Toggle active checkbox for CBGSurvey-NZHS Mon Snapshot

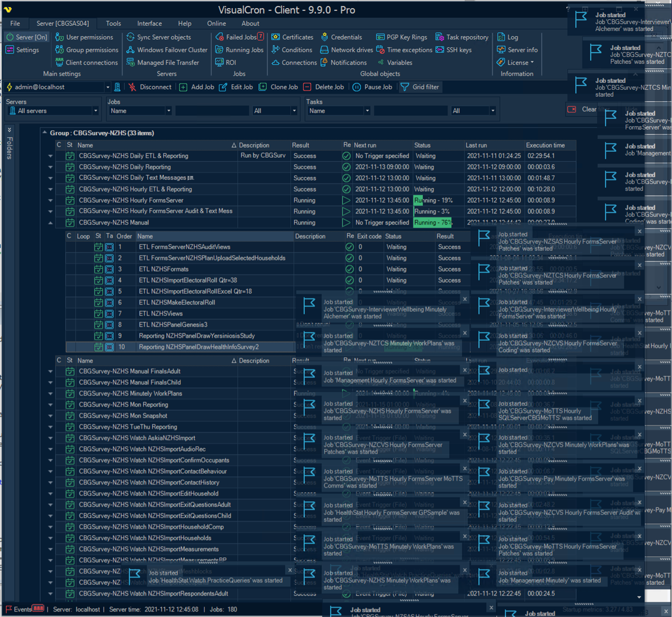click(70, 416)
